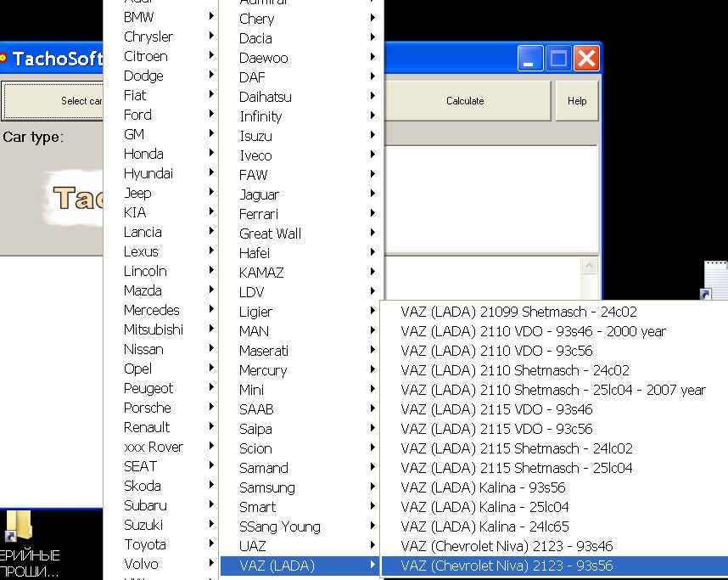This screenshot has width=728, height=580.
Task: Open the Volvo submenu
Action: pos(161,564)
